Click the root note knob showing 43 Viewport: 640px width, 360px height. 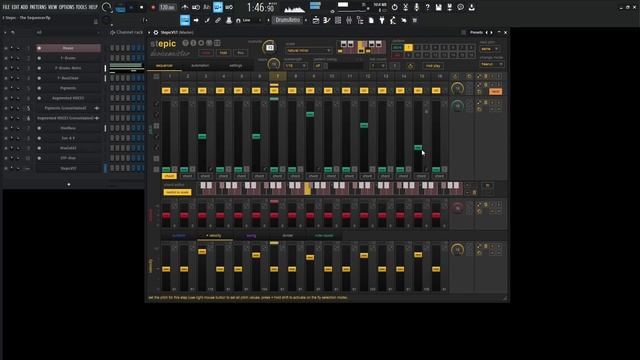[269, 47]
